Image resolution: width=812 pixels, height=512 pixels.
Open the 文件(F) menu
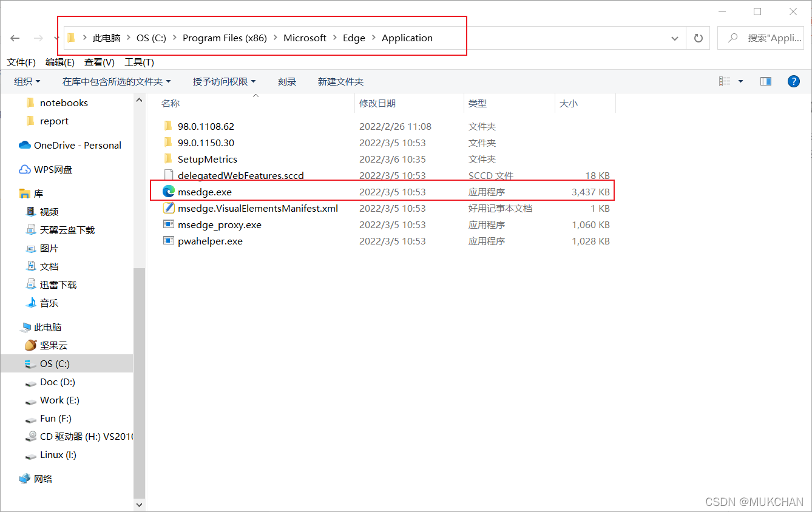[x=21, y=62]
